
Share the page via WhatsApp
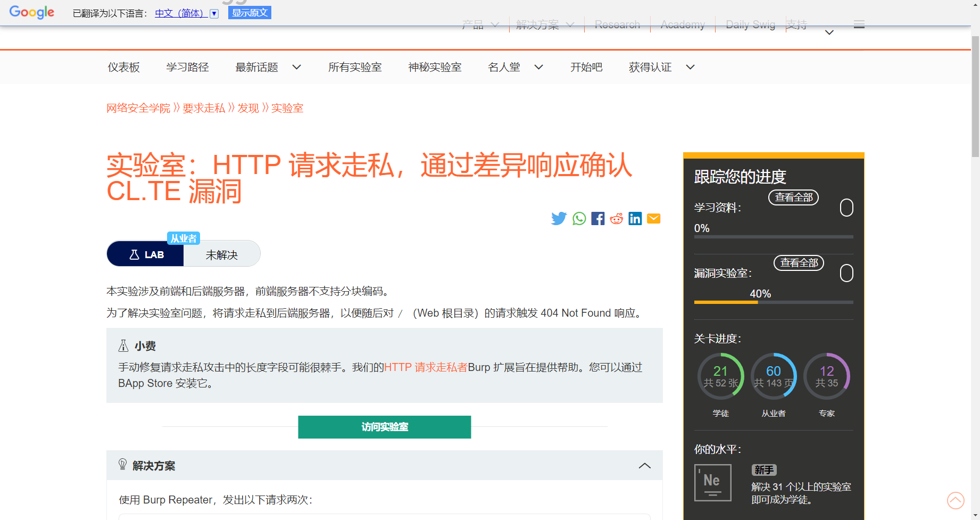click(578, 218)
